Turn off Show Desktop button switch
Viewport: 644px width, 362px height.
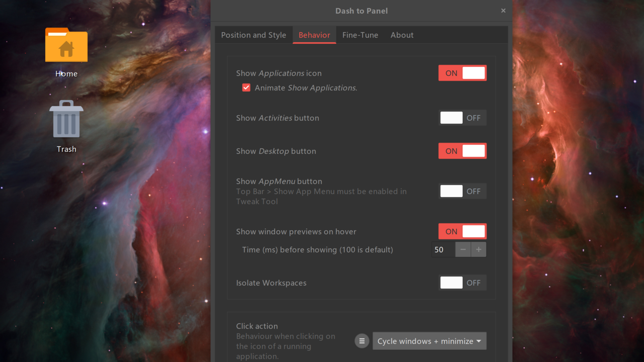tap(462, 151)
